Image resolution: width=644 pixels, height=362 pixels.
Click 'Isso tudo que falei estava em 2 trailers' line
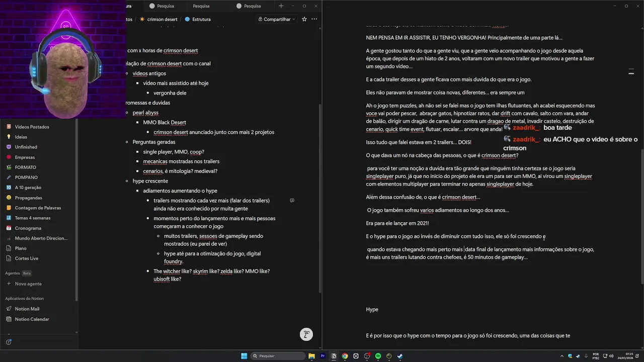[419, 142]
